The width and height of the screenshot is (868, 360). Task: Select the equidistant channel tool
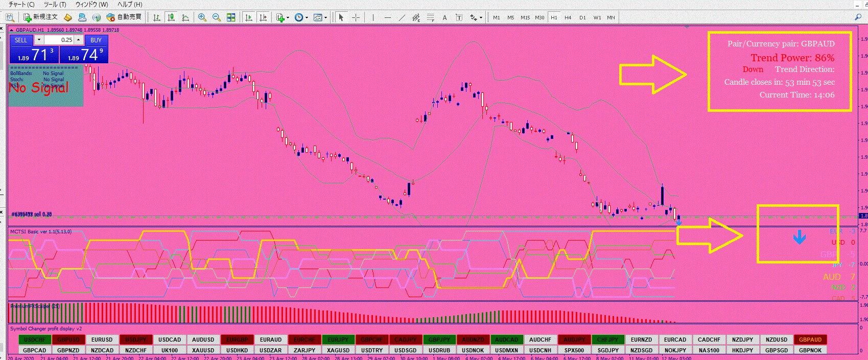tap(416, 17)
